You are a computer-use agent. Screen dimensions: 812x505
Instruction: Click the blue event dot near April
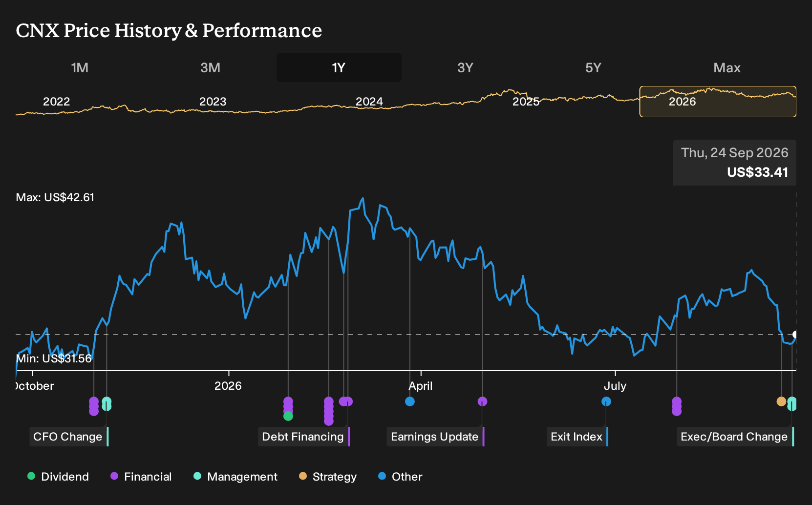410,401
